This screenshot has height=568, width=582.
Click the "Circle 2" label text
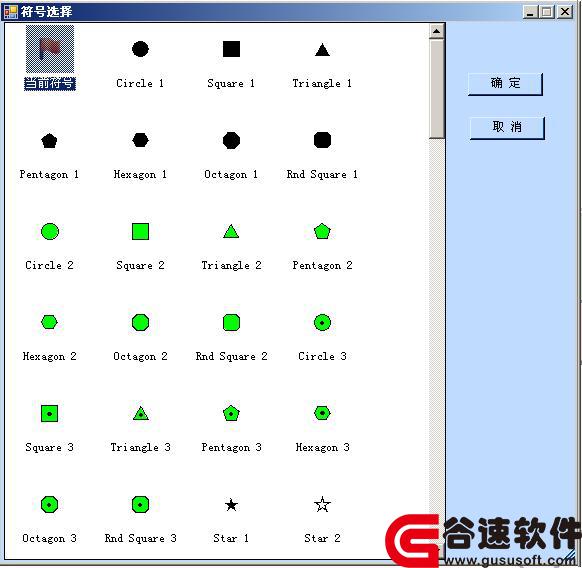click(x=49, y=265)
